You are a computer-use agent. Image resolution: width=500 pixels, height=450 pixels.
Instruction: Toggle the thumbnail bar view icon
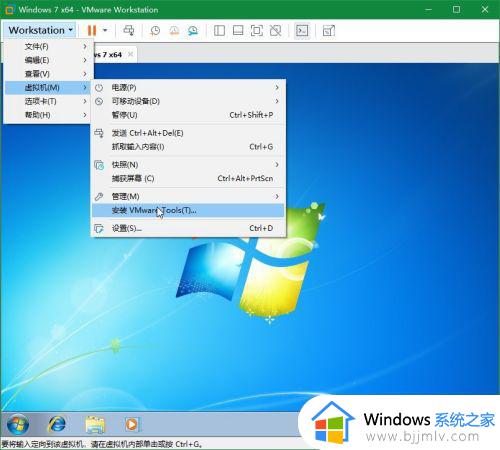(238, 31)
